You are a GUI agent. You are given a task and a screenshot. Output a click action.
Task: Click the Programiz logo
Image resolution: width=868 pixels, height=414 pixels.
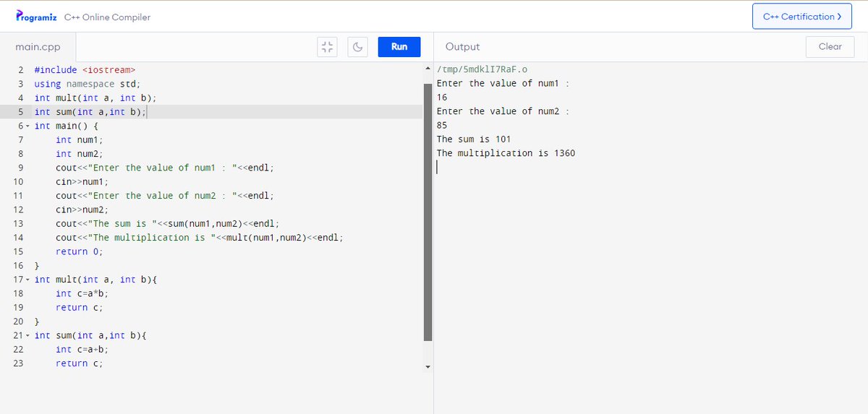click(36, 17)
